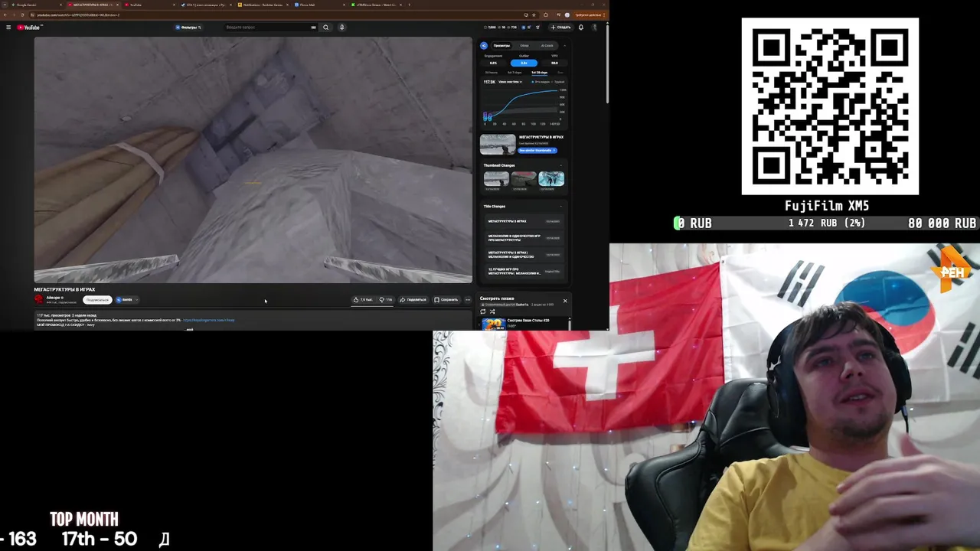Click the main video thumbnail in panel
This screenshot has height=551, width=980.
(x=498, y=144)
